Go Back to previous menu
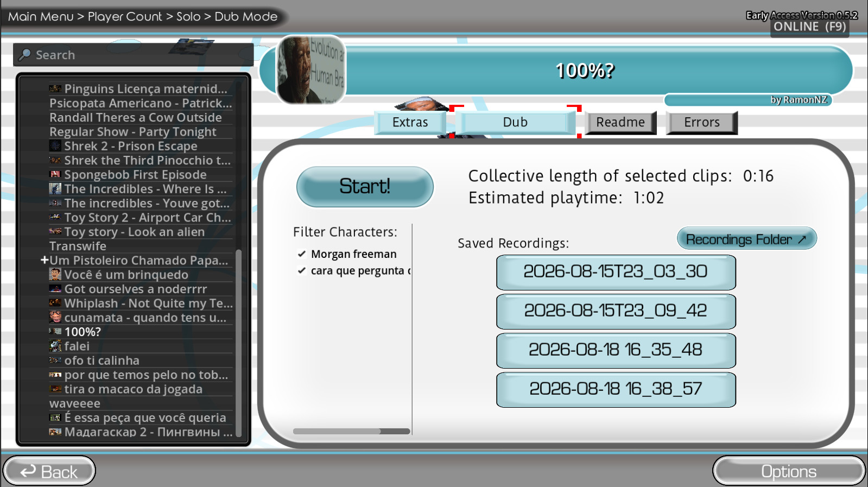Image resolution: width=868 pixels, height=487 pixels. (49, 471)
